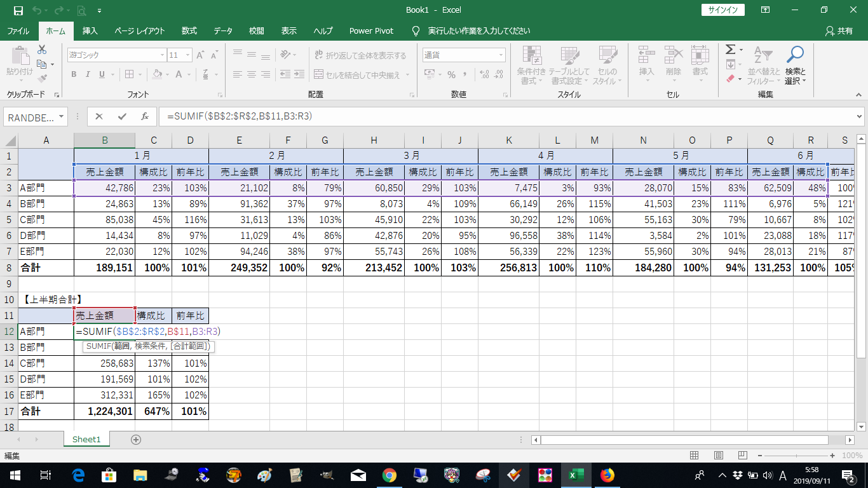Click the horizontal scrollbar
Viewport: 868px width, 488px height.
(685, 440)
